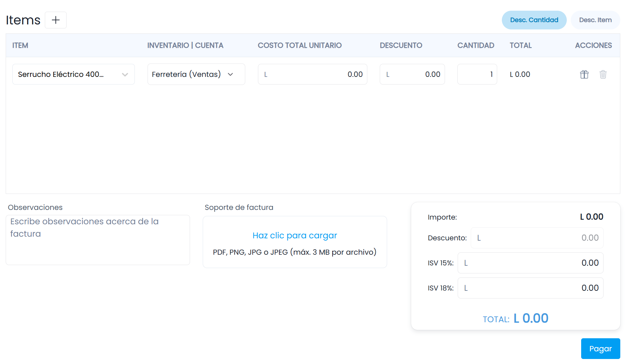Select the INVENTARIO | CUENTA column header

click(185, 45)
